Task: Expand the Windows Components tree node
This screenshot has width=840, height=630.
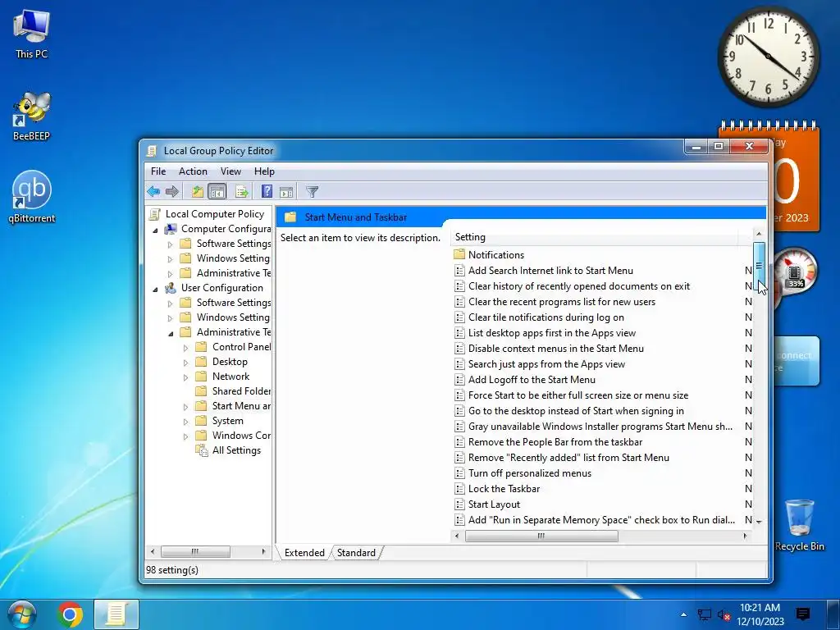Action: (x=186, y=436)
